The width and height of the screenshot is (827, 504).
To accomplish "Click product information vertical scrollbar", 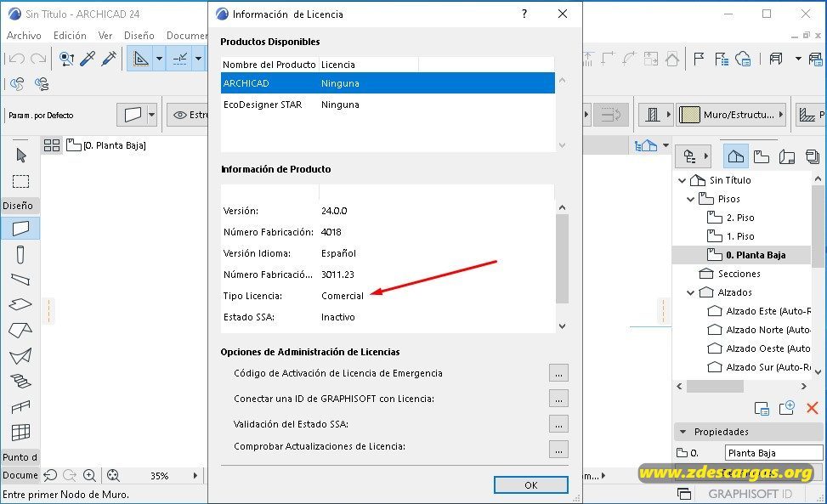I will pyautogui.click(x=562, y=258).
